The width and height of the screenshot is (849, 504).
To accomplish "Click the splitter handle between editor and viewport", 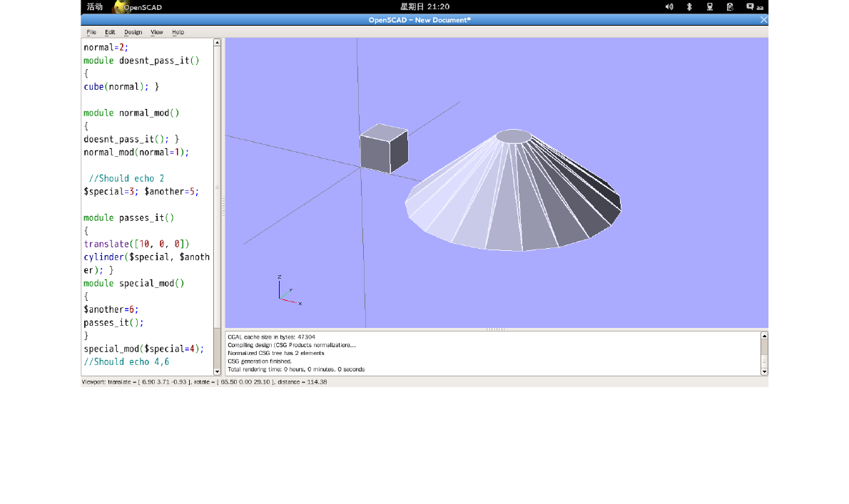I will click(223, 207).
